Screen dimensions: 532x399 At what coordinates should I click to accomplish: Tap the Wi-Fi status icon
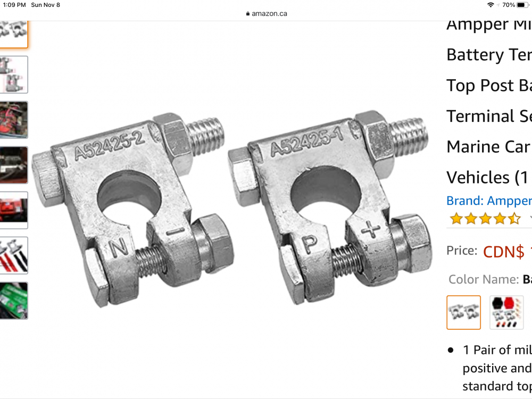[x=491, y=5]
